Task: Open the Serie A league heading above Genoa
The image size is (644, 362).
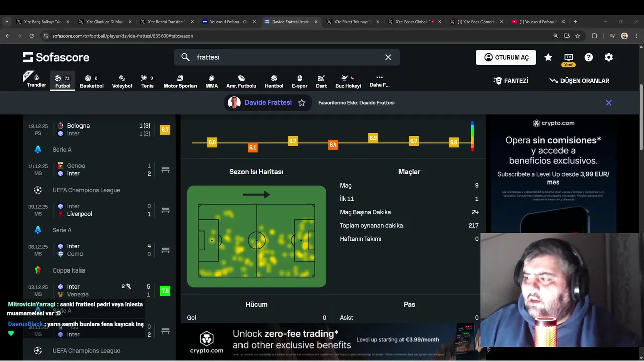Action: pyautogui.click(x=62, y=150)
